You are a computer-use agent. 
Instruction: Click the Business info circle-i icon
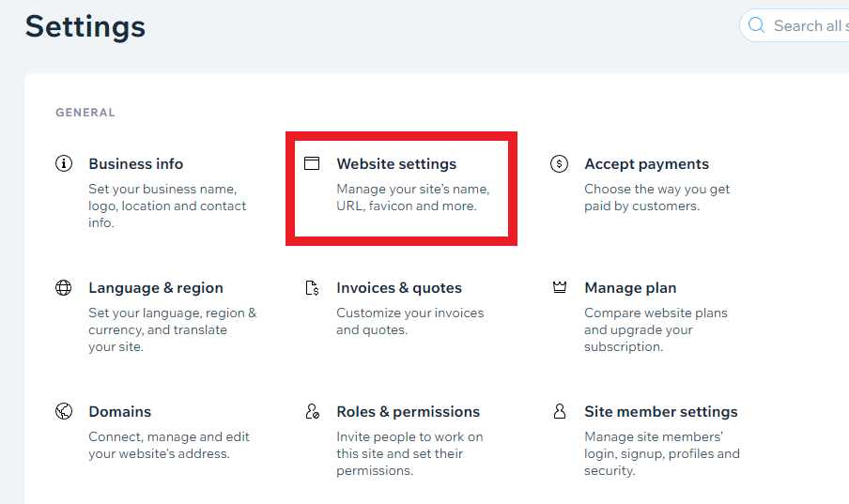[64, 164]
